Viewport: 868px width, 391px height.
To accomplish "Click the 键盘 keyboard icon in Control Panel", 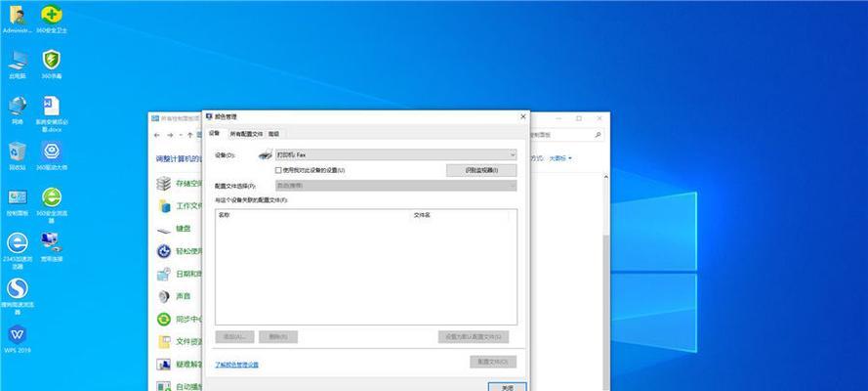I will point(164,229).
